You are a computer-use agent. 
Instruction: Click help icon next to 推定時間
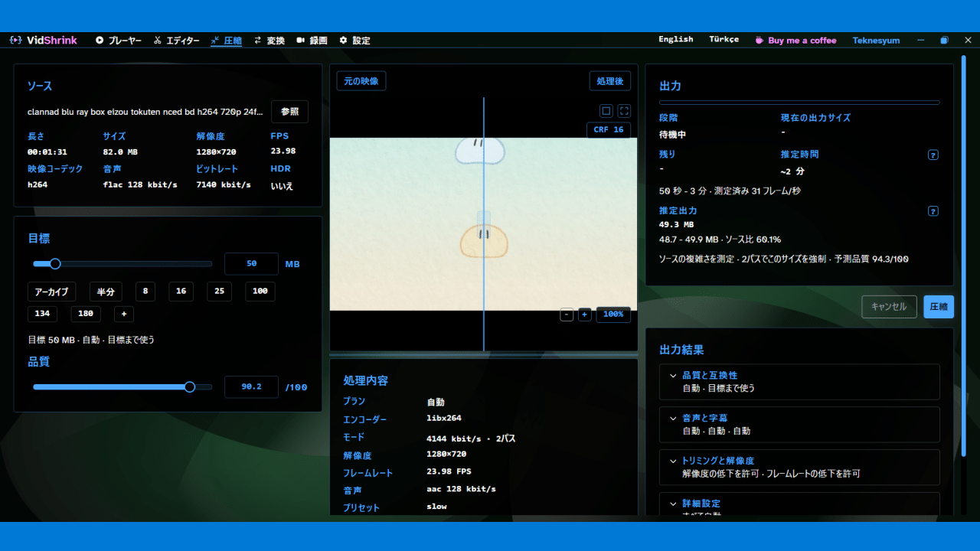click(933, 155)
